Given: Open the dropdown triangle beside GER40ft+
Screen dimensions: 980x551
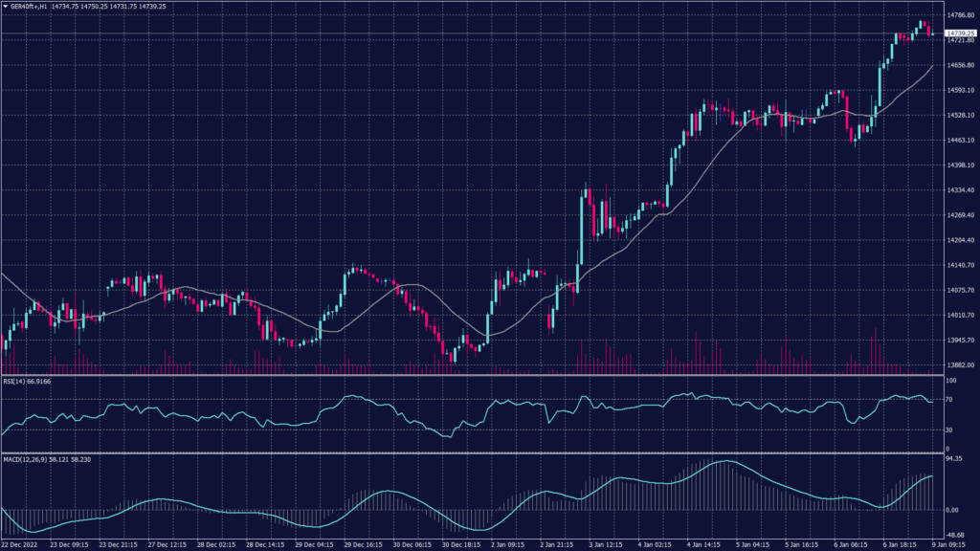Looking at the screenshot, I should click(6, 6).
